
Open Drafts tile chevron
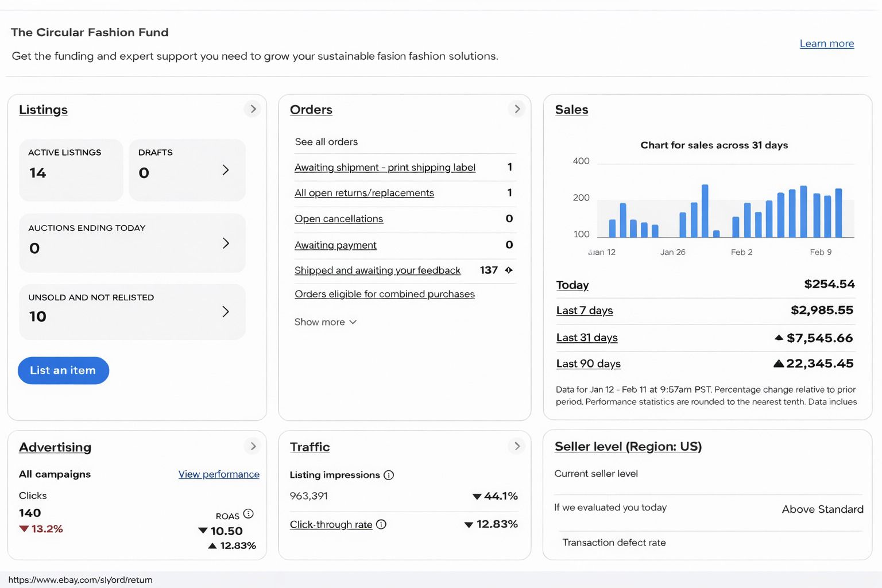[226, 170]
